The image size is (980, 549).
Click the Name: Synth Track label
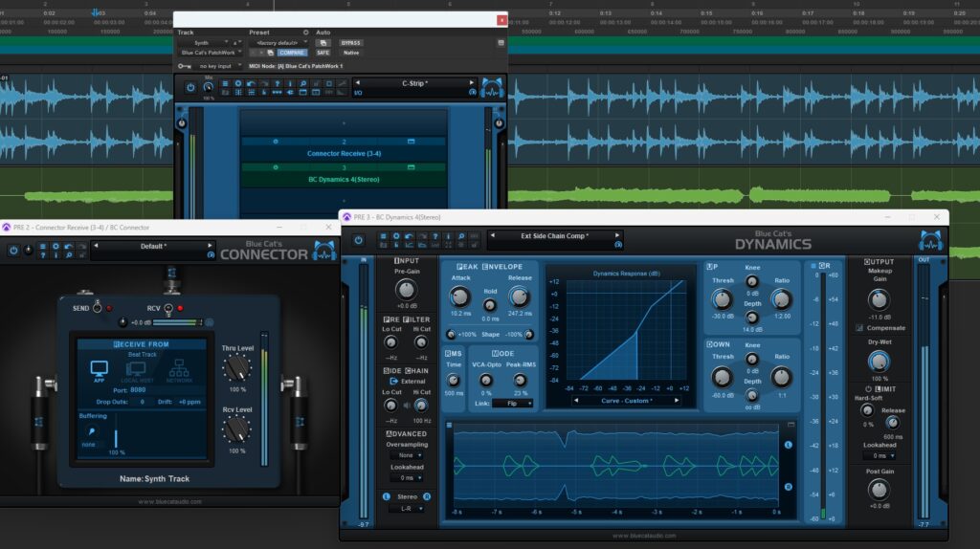click(x=154, y=478)
